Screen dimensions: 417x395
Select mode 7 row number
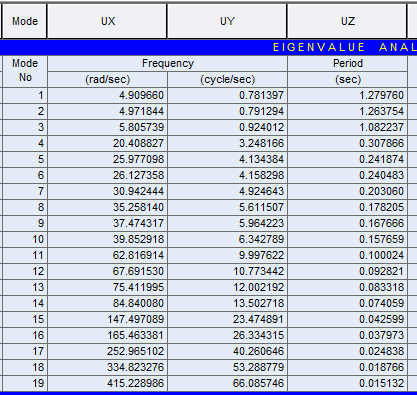click(25, 191)
